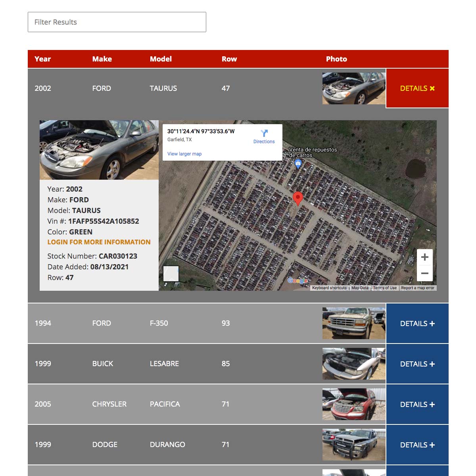Click Login For More Information link
This screenshot has width=476, height=476.
[99, 242]
